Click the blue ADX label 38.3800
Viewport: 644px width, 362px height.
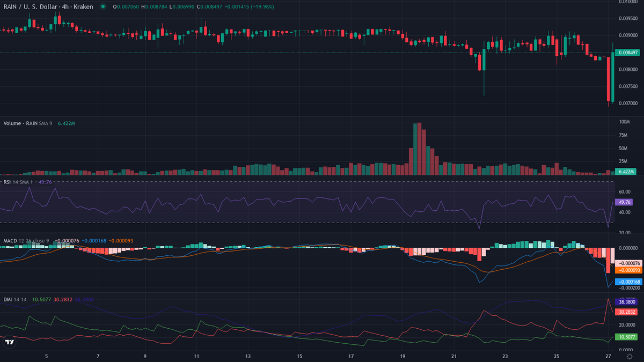coord(627,302)
